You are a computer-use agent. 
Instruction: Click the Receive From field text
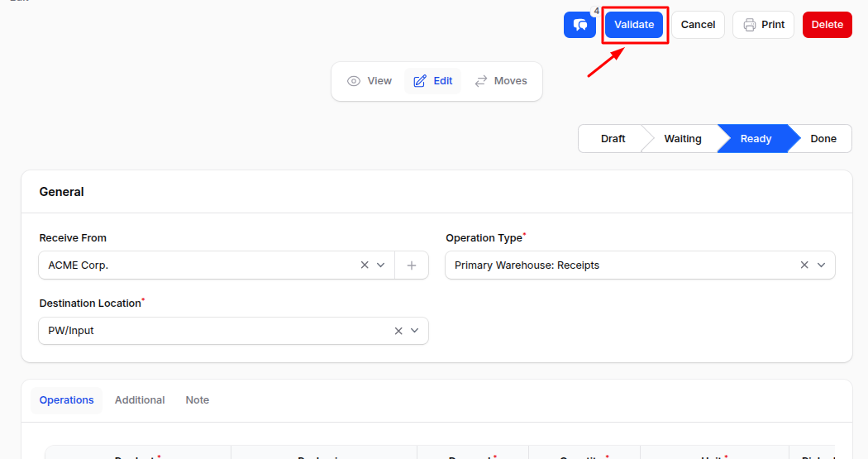[78, 265]
